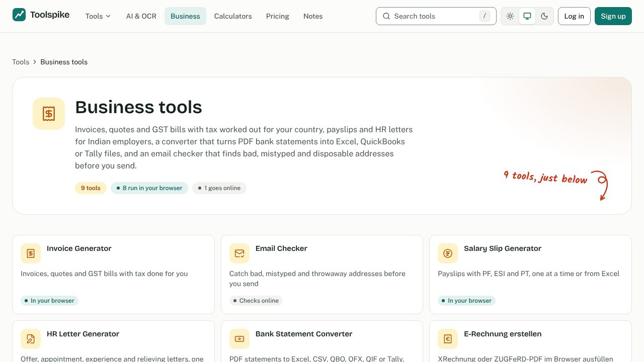This screenshot has width=644, height=362.
Task: Select system theme monitor icon
Action: 527,16
